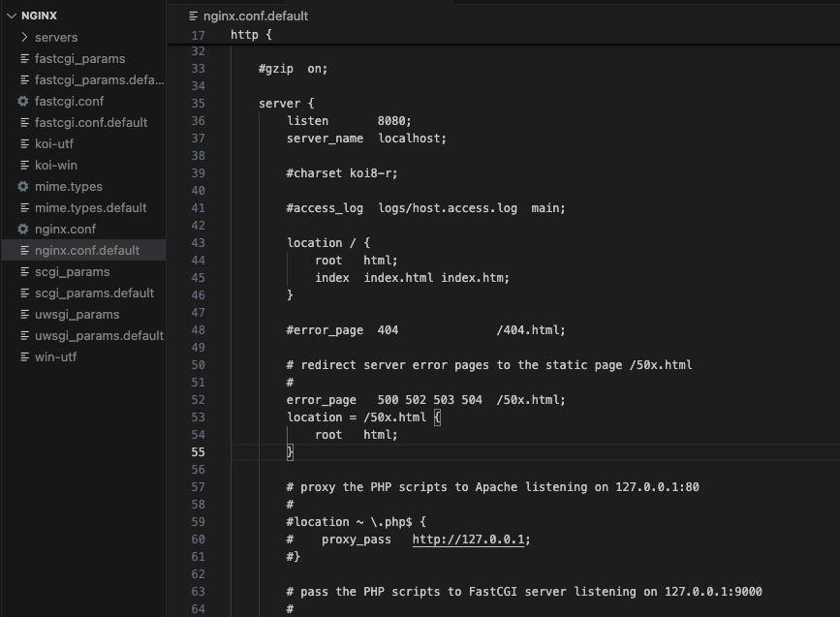840x617 pixels.
Task: Click line number 53 in the gutter
Action: click(199, 417)
